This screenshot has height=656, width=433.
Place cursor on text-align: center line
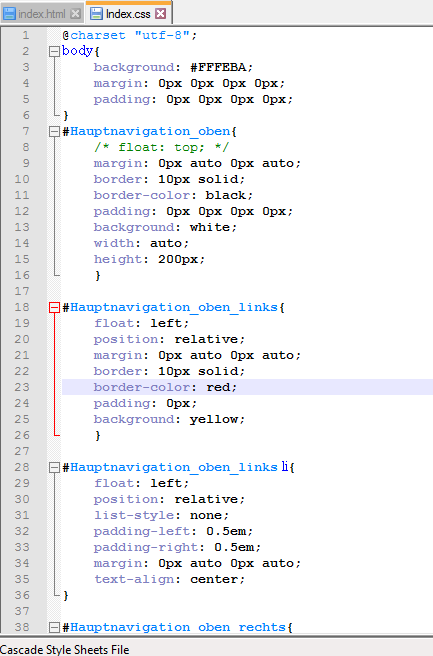(x=169, y=579)
